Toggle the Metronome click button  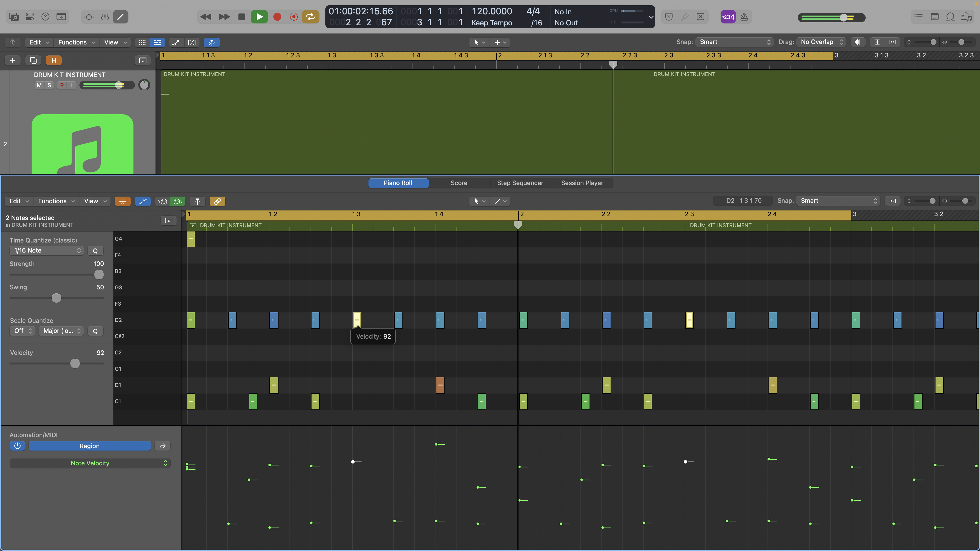[x=745, y=17]
